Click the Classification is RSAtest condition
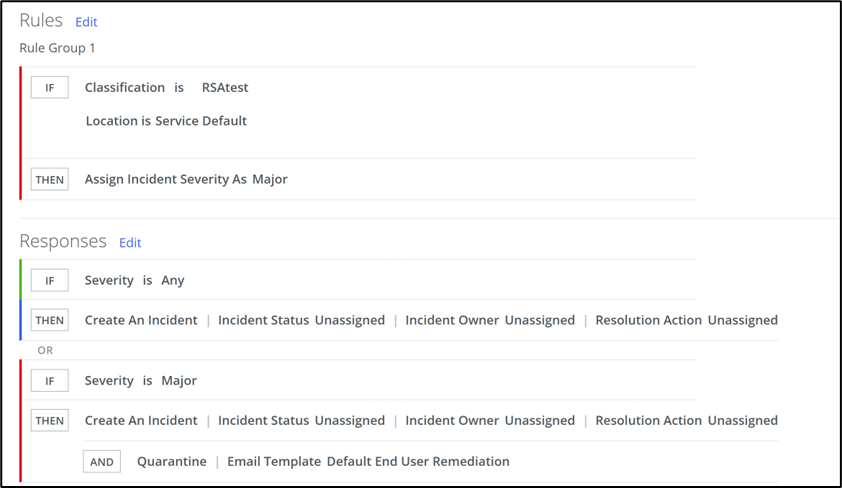842x488 pixels. [x=166, y=88]
